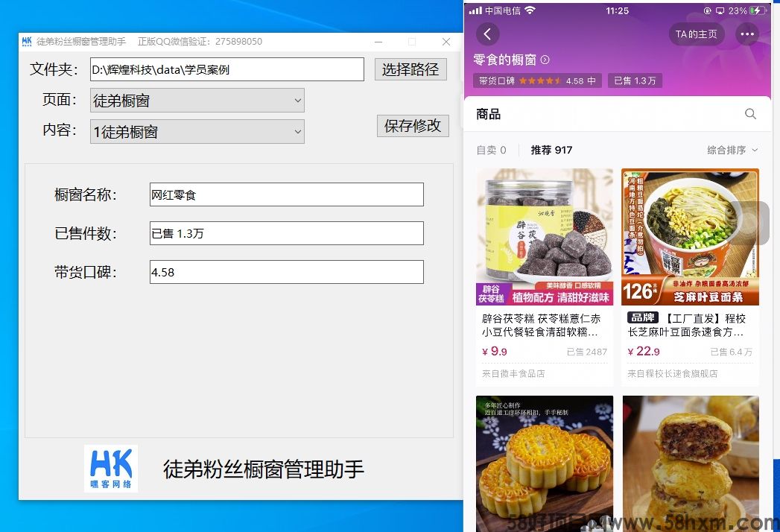Tap the TA的主页 button
The height and width of the screenshot is (532, 780).
pyautogui.click(x=697, y=34)
